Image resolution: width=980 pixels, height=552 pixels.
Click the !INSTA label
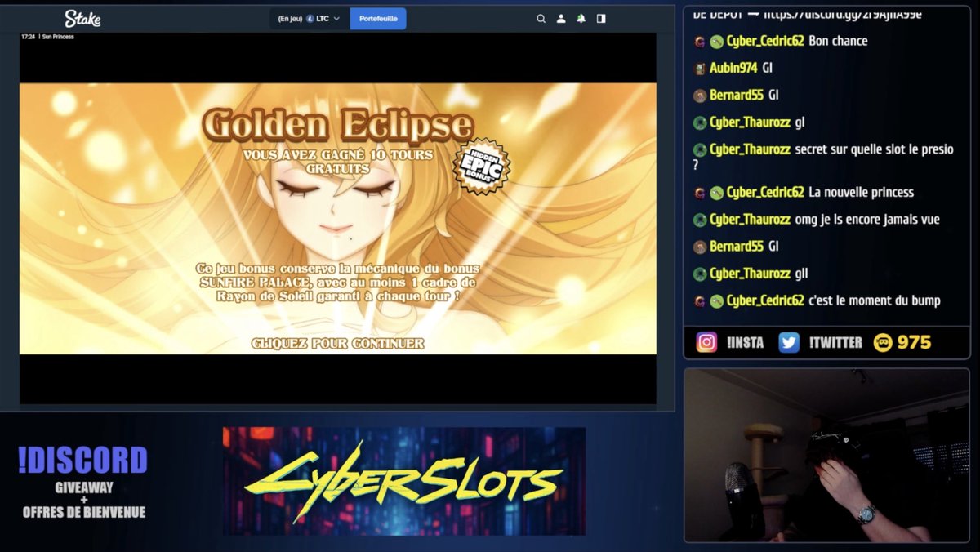(745, 343)
